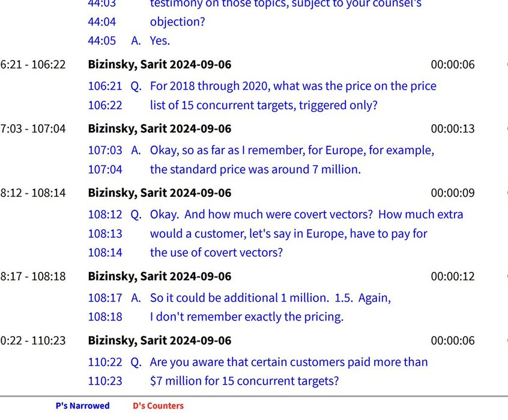Click the 00:00:12 duration timestamp
508x420 pixels.
(453, 276)
